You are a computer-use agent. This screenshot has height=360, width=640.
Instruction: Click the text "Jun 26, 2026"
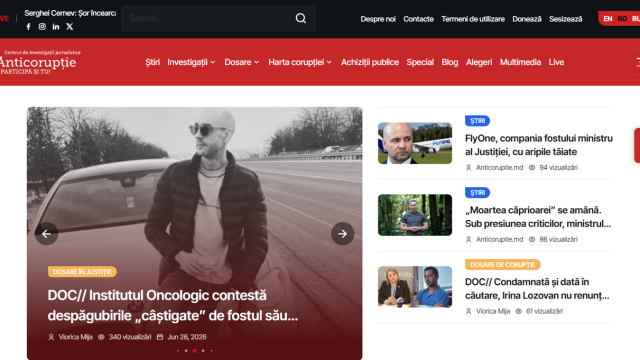pyautogui.click(x=187, y=337)
